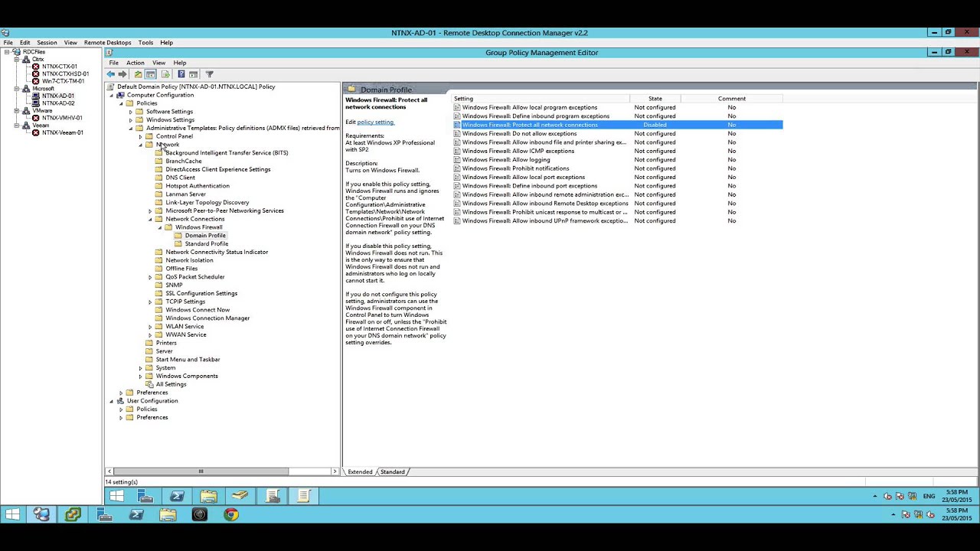Select Standard Profile folder in tree
Image resolution: width=980 pixels, height=551 pixels.
[x=206, y=244]
